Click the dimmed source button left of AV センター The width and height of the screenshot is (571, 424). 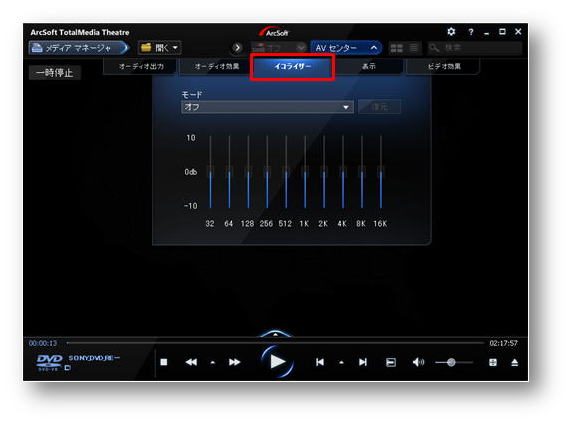tap(279, 48)
